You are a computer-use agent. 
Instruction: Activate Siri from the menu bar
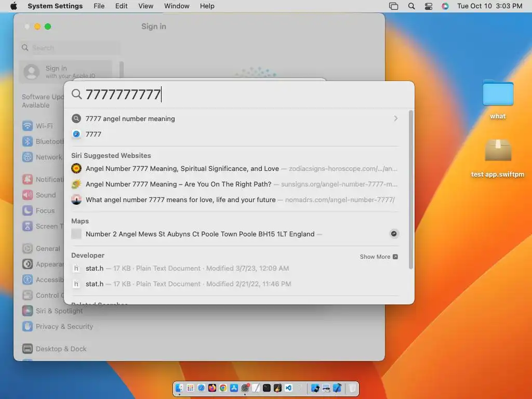pos(445,6)
